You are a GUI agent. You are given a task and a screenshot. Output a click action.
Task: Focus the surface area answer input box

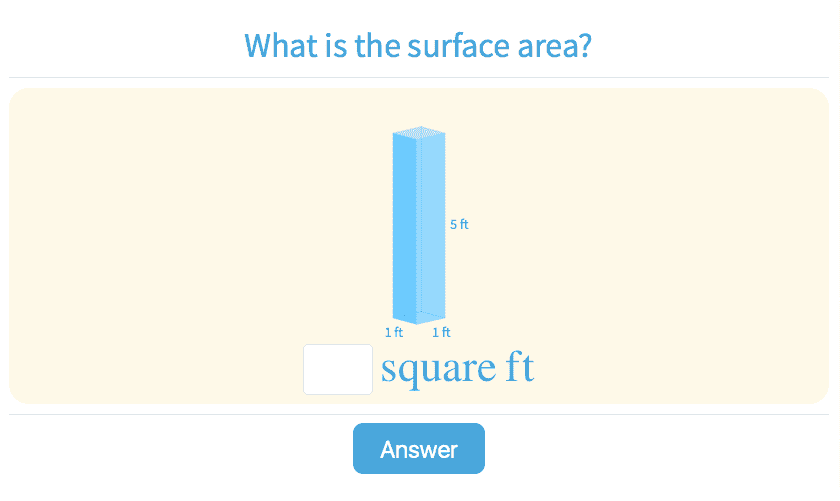point(338,369)
